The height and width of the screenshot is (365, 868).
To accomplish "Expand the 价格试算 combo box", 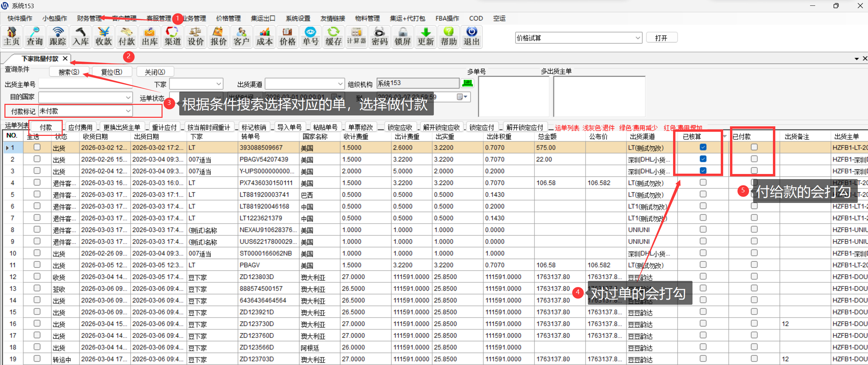I will 638,38.
